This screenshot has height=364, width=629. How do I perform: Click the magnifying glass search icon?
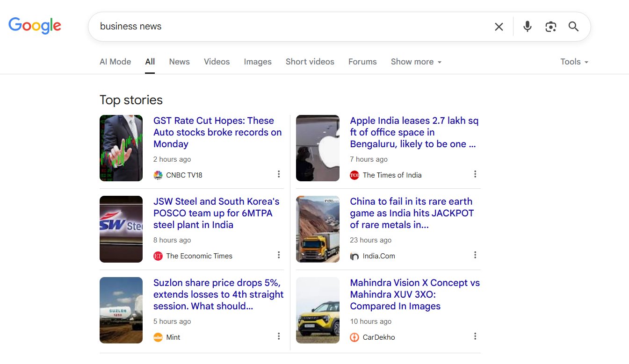(574, 27)
